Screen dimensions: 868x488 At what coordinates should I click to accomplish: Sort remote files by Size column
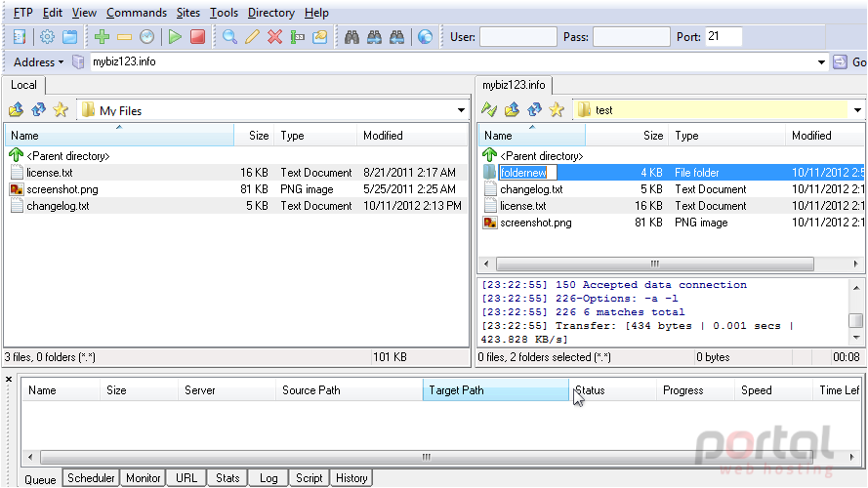coord(627,136)
